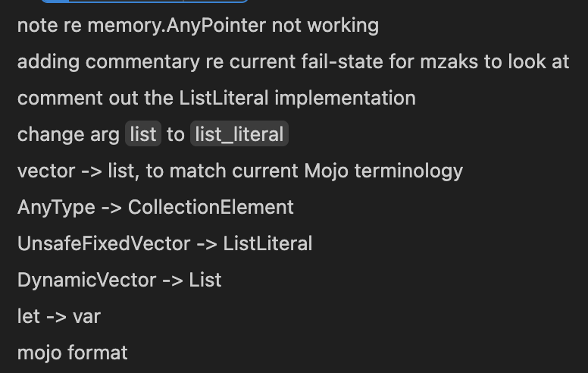Open the 'let -> var' commit
Screen dimensions: 588x373
point(59,317)
